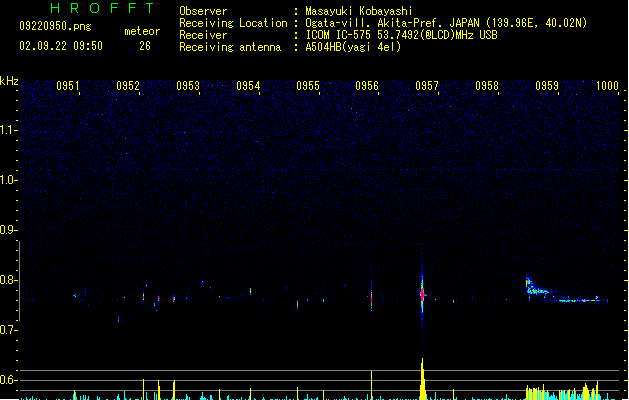Screen dimensions: 629x400
Task: Select the file name 09220950.png
Action: (x=55, y=26)
